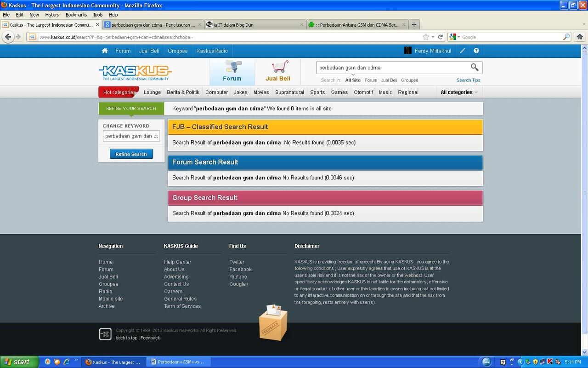Click the Ferdy.Miftakhul username
This screenshot has width=588, height=368.
click(x=433, y=51)
